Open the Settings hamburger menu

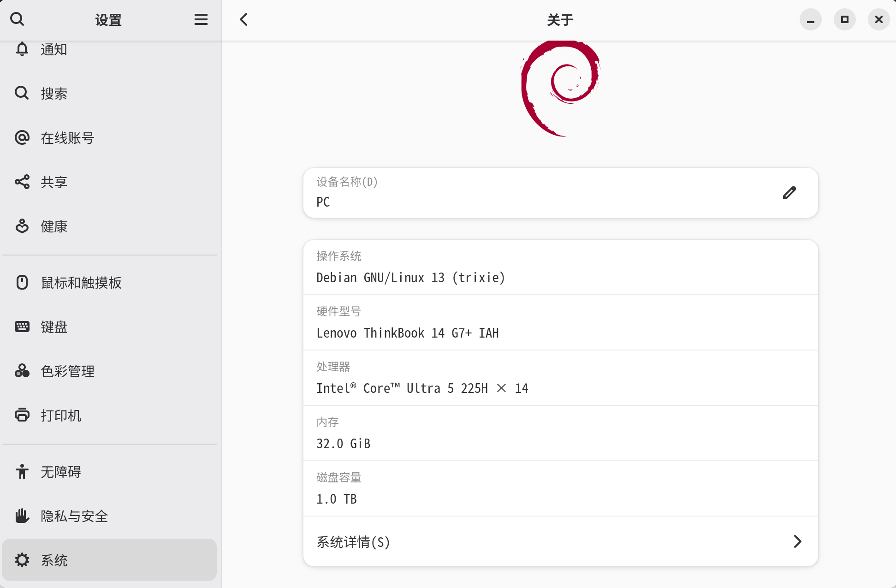(201, 19)
